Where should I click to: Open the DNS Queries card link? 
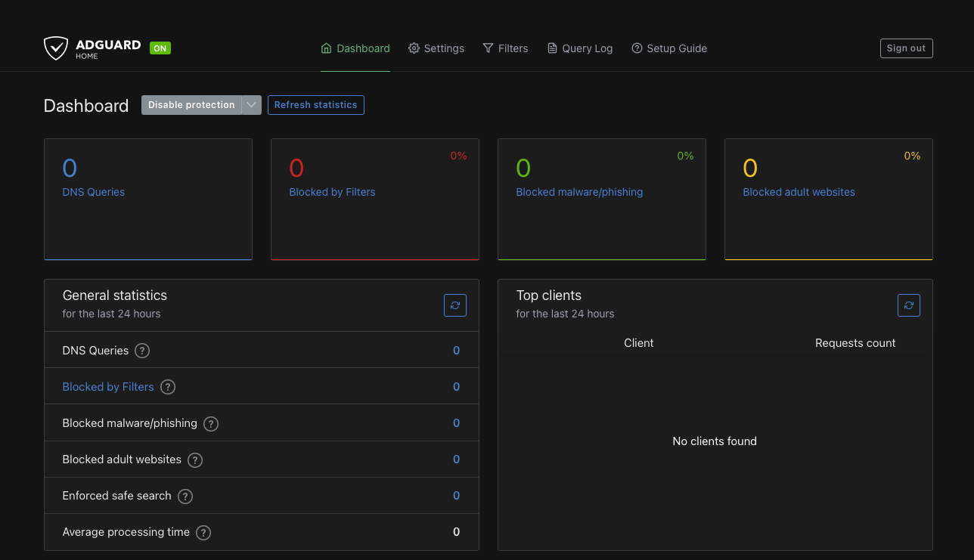pyautogui.click(x=93, y=192)
